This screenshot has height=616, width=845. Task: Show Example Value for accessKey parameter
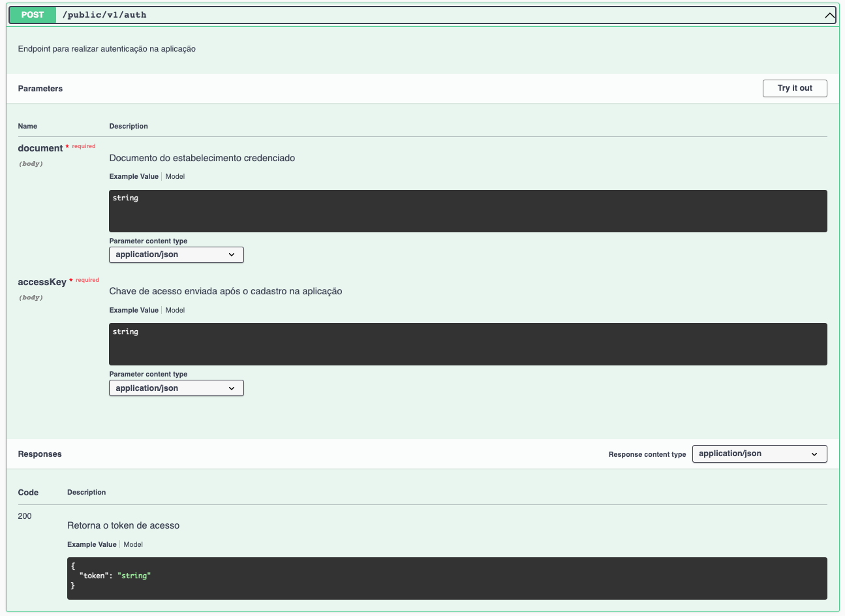(x=134, y=310)
